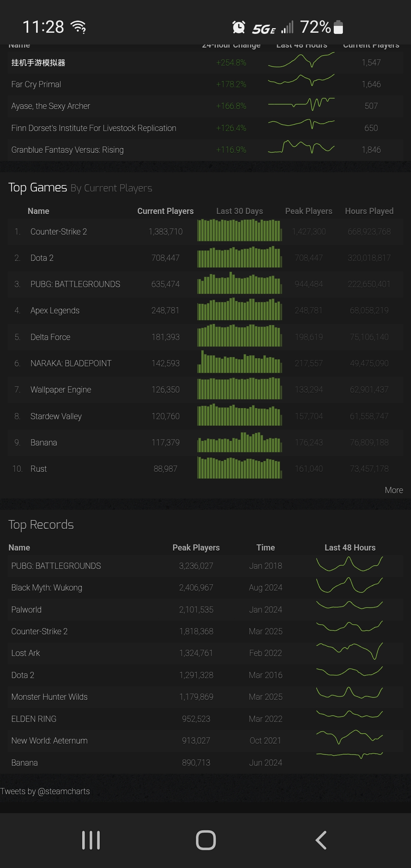Tap Counter-Strike 2 last 30 days bar chart
Viewport: 411px width, 868px height.
pos(240,230)
